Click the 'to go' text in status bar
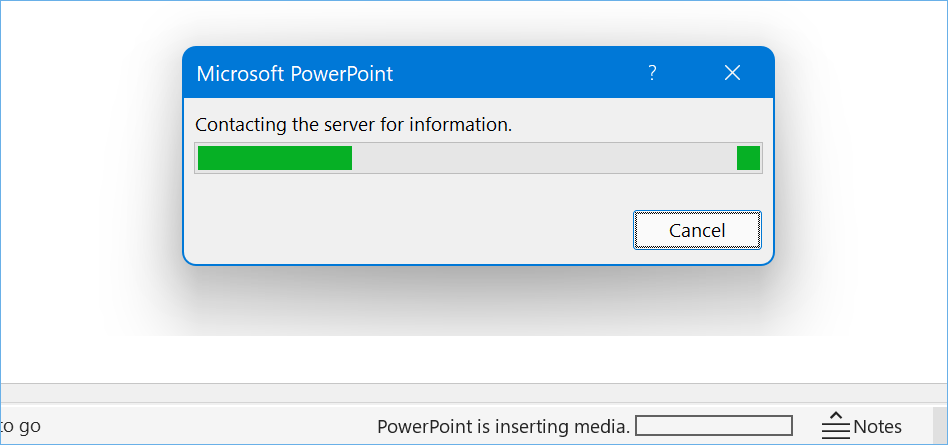Screen dimensions: 948x445 pos(20,426)
